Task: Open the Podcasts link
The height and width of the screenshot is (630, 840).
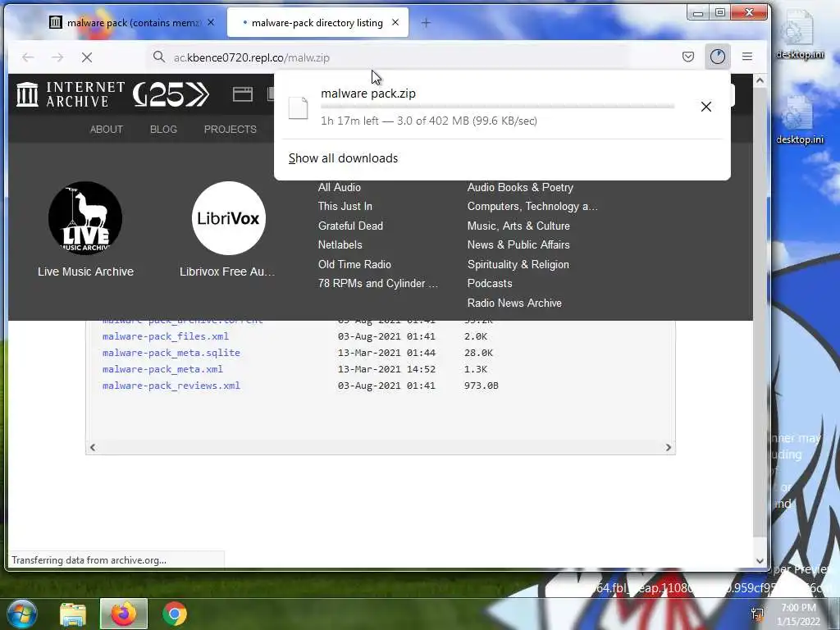Action: click(490, 283)
